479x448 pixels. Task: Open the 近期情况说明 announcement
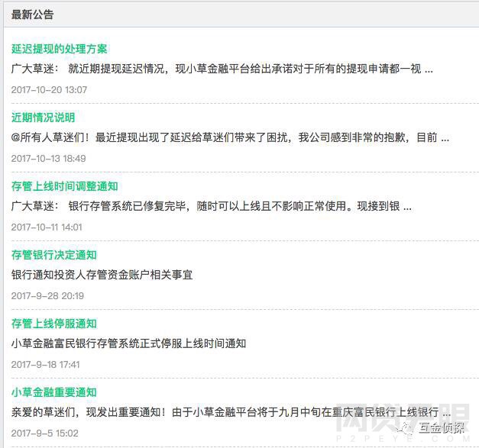(43, 118)
